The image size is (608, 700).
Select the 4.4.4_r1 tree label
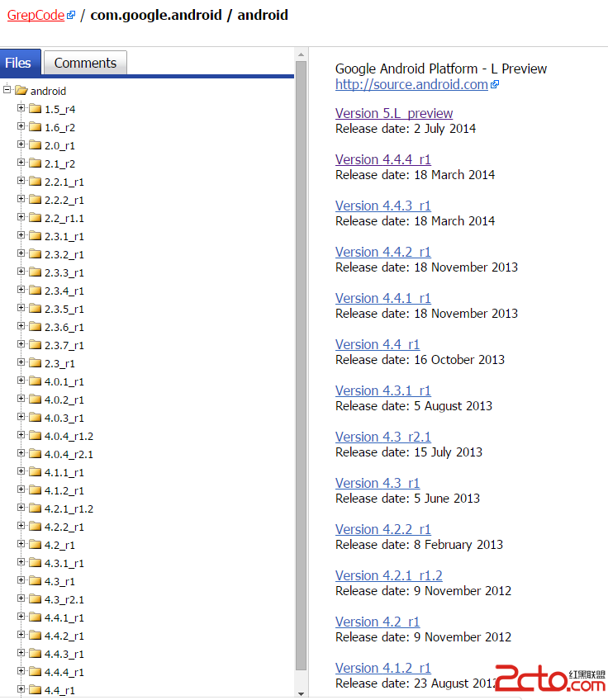pos(64,672)
